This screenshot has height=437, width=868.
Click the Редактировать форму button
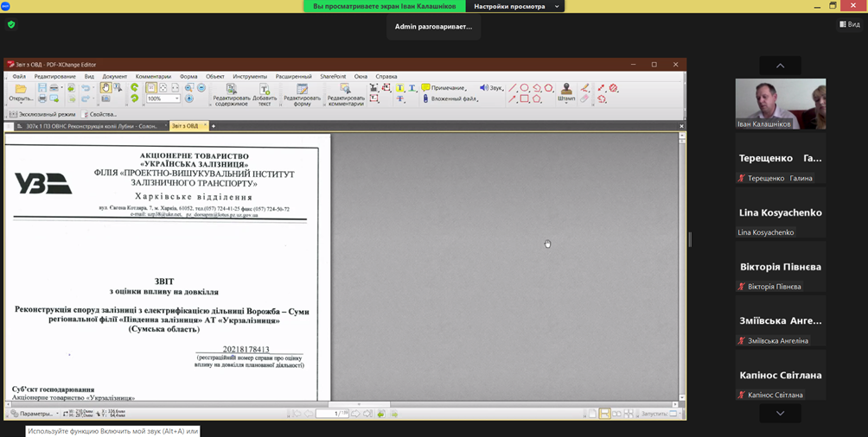(303, 94)
